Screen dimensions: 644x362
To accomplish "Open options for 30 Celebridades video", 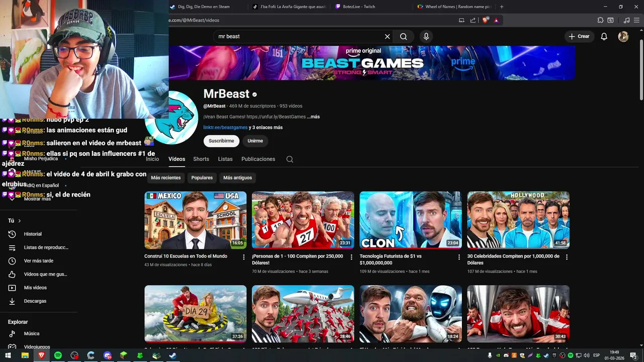I will click(x=567, y=257).
